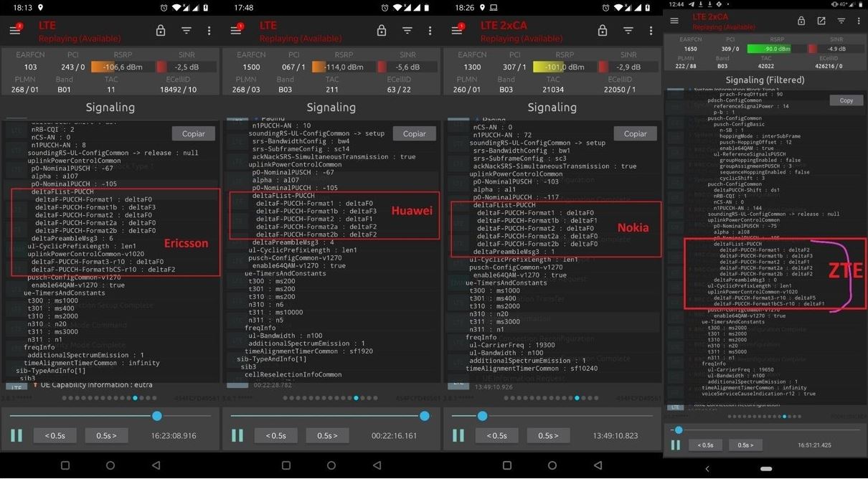Screen dimensions: 868x479
Task: Step forward with '0.5s >' beside 16:23:08.916
Action: [106, 435]
